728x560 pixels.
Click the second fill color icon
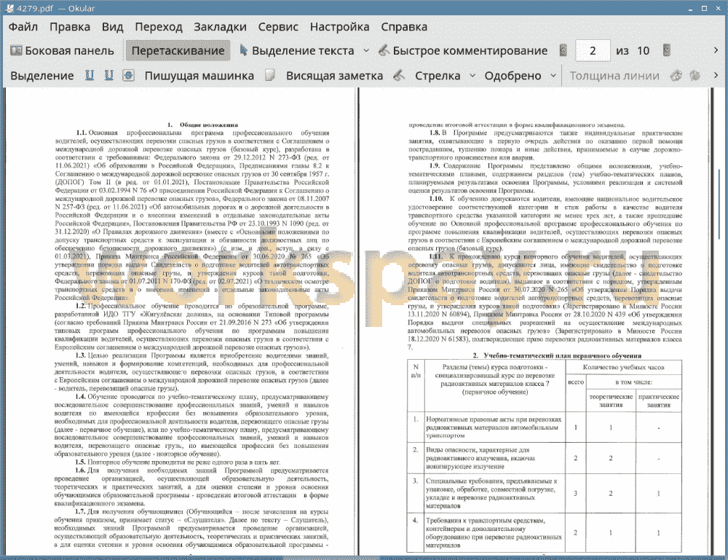[695, 76]
